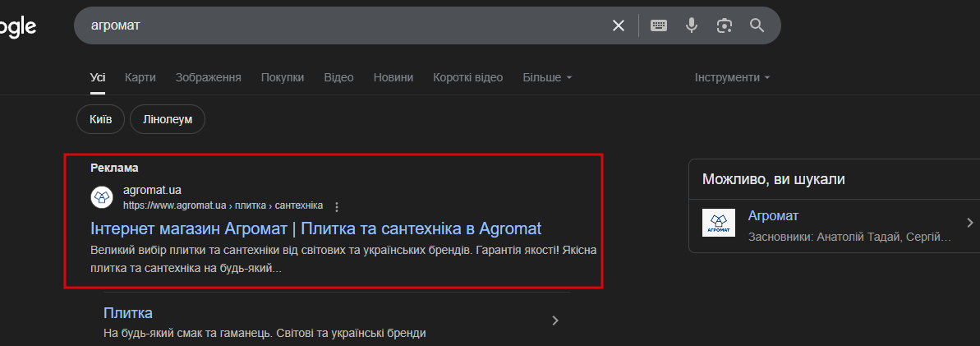Expand Плитка sitelink chevron arrow
Screen dimensions: 980x346
[x=555, y=321]
